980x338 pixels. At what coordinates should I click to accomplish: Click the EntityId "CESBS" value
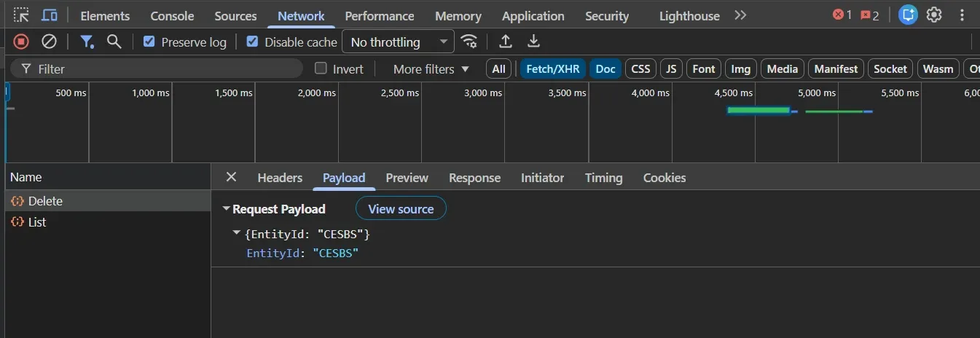[x=336, y=253]
